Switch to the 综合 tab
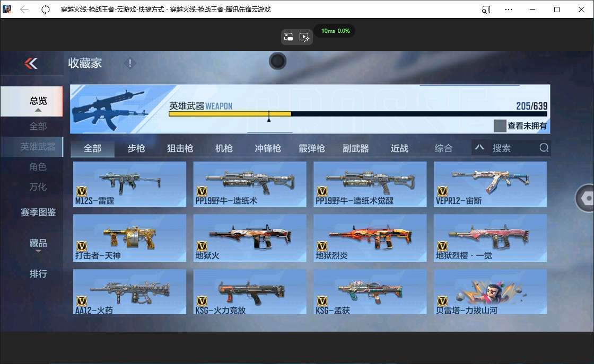This screenshot has width=594, height=364. [x=443, y=148]
